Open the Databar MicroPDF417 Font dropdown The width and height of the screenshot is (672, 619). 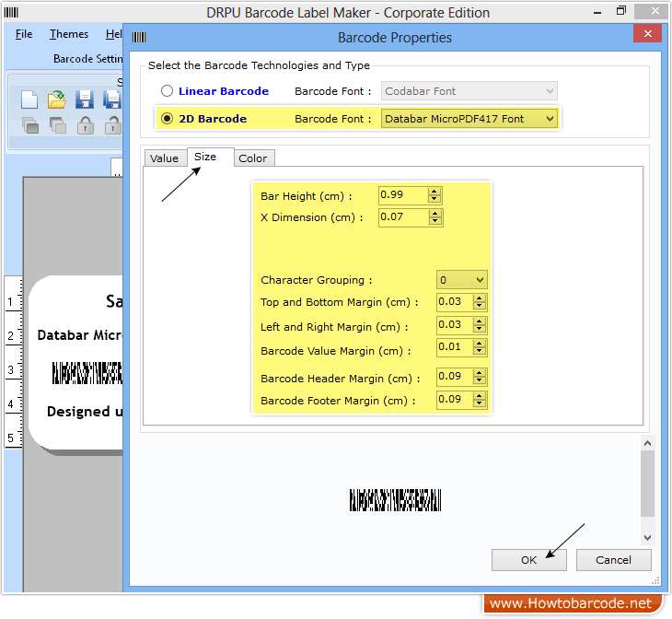tap(469, 119)
